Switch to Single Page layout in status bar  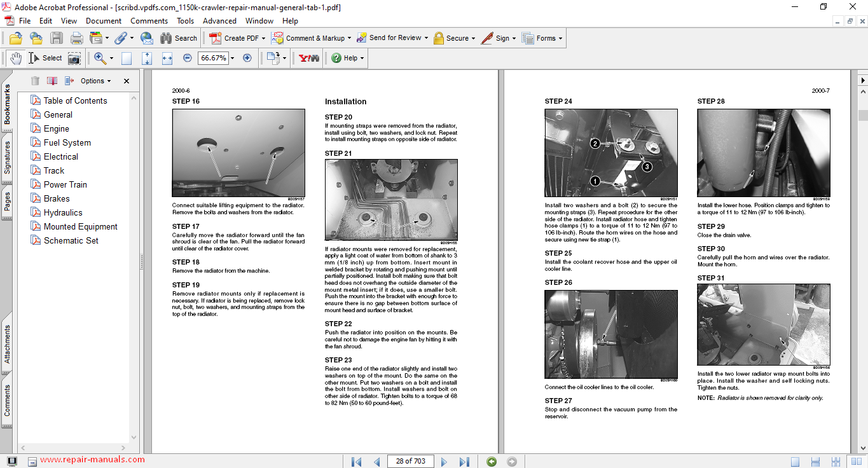795,462
